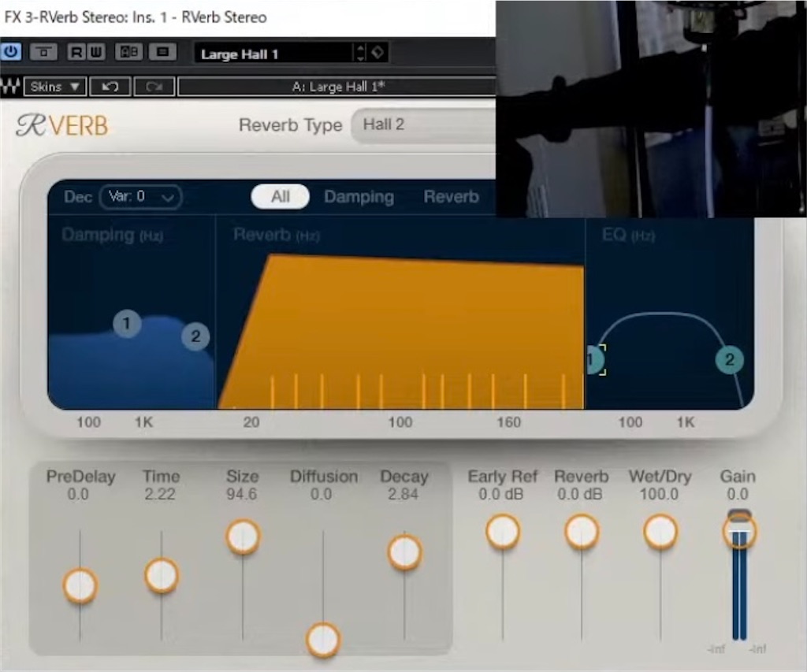The height and width of the screenshot is (672, 807).
Task: Click the Gain fader knob
Action: coord(739,532)
